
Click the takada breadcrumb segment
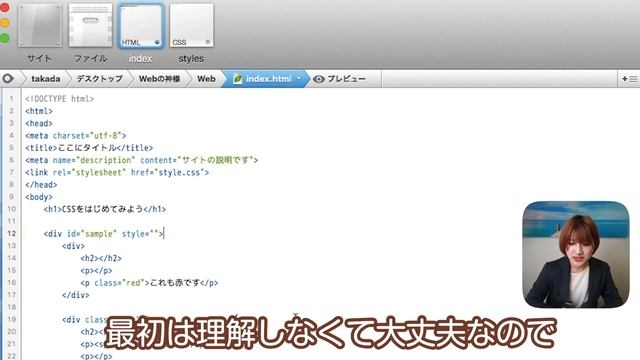point(46,79)
